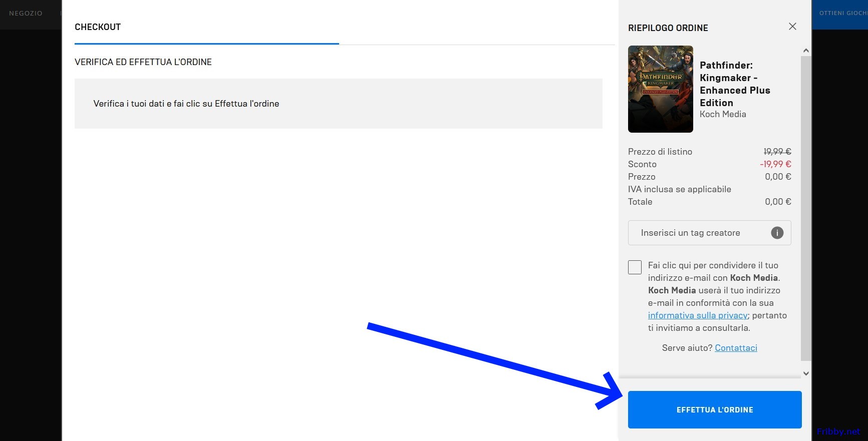Click the Fribby.net watermark

838,431
